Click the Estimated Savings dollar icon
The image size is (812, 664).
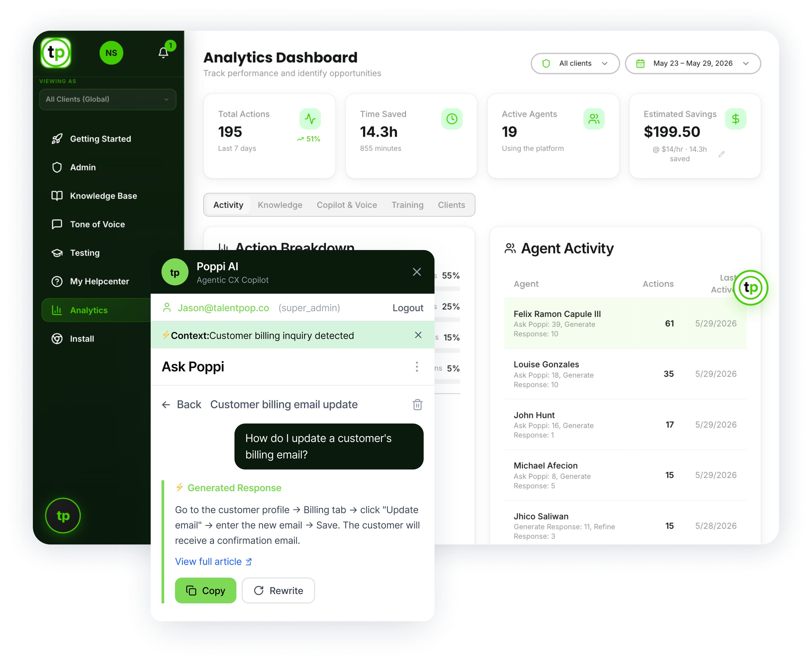(x=736, y=119)
